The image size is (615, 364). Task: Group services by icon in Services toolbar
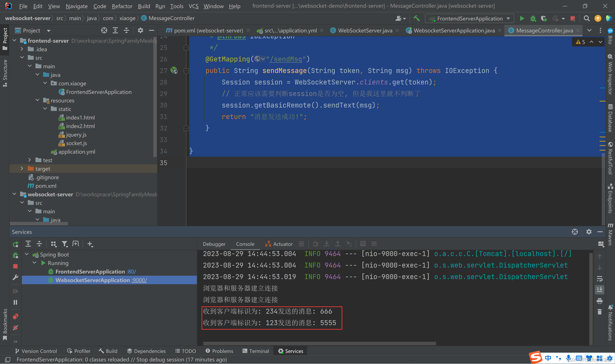tap(54, 244)
